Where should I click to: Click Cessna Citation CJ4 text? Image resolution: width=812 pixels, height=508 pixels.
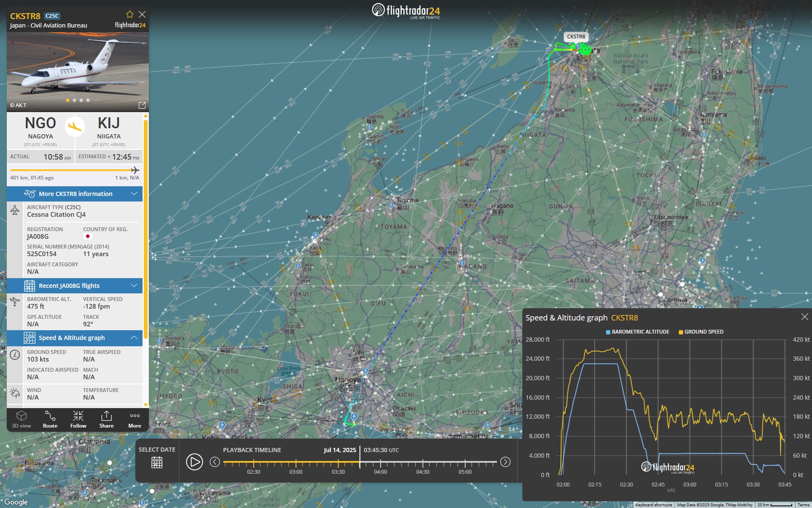pyautogui.click(x=56, y=215)
